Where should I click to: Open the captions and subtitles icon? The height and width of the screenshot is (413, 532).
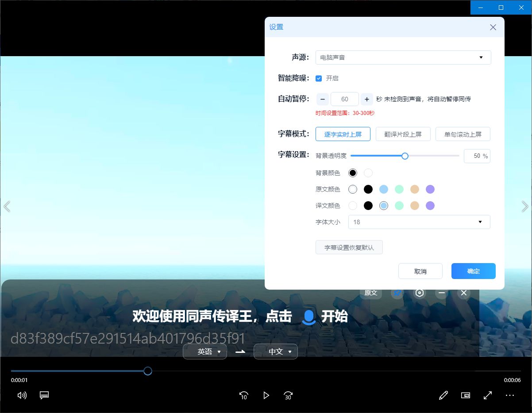coord(44,395)
